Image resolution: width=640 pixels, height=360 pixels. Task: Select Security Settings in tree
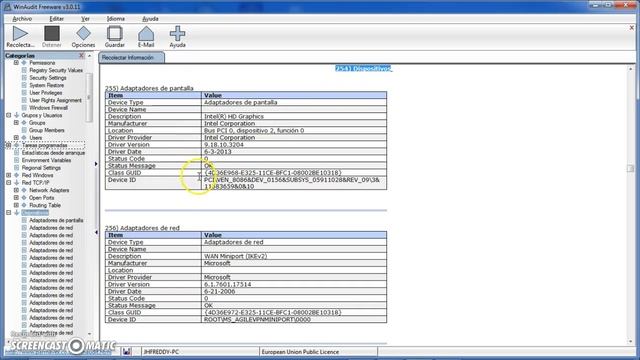48,78
